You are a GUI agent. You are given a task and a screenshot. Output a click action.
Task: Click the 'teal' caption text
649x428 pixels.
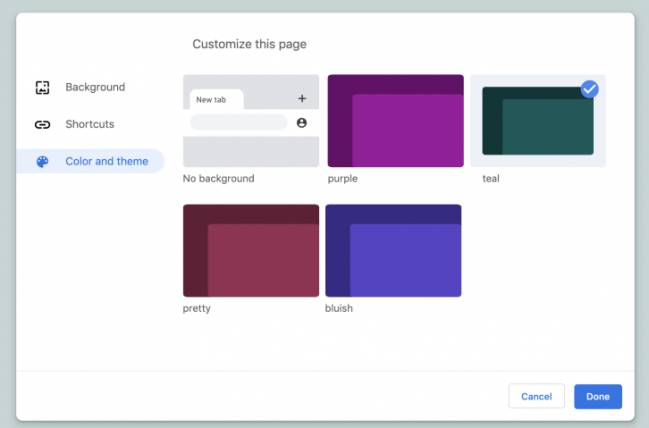[491, 178]
